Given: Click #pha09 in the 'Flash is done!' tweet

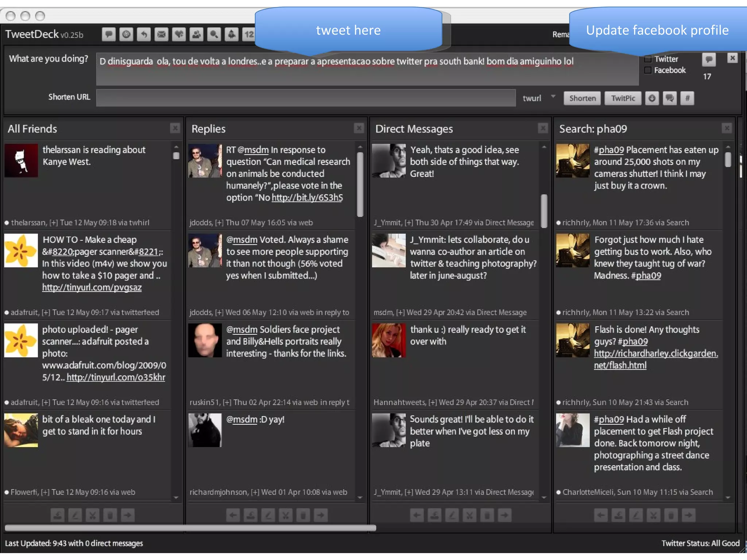Looking at the screenshot, I should (633, 342).
